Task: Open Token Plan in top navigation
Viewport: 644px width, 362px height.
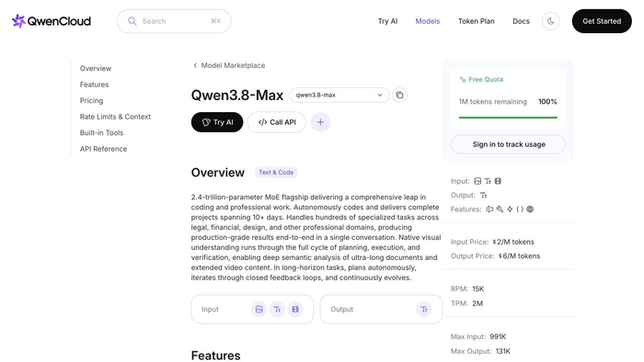Action: pos(477,21)
